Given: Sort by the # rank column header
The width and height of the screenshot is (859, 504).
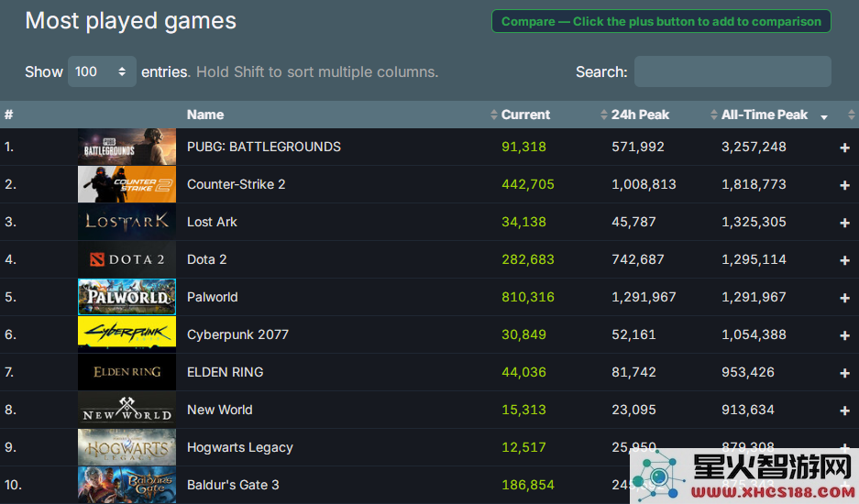Looking at the screenshot, I should pyautogui.click(x=9, y=115).
